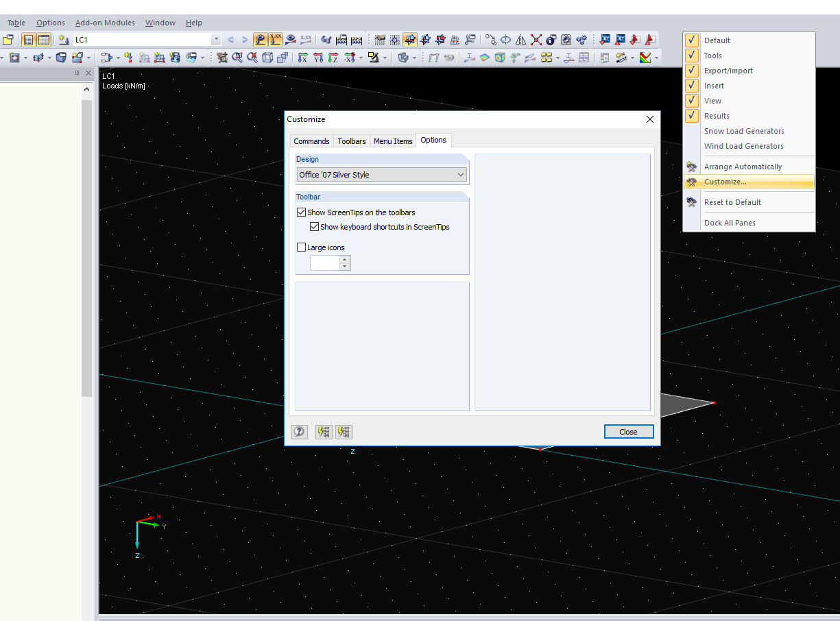Uncheck Show ScreenTips on the toolbars
This screenshot has height=621, width=840.
[x=302, y=212]
